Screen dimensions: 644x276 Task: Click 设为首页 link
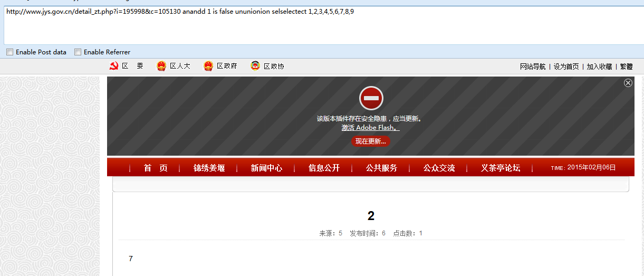tap(566, 66)
